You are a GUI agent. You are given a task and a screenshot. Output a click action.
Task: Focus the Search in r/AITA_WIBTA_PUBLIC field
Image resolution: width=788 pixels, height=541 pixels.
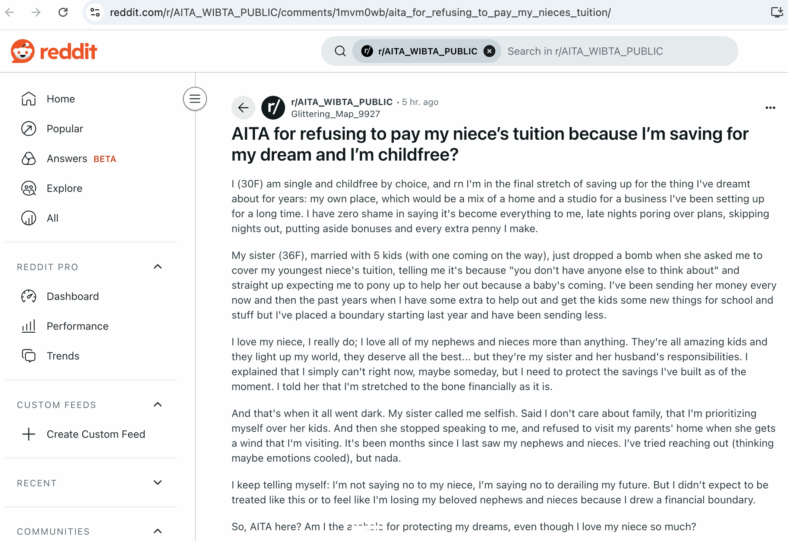click(618, 51)
